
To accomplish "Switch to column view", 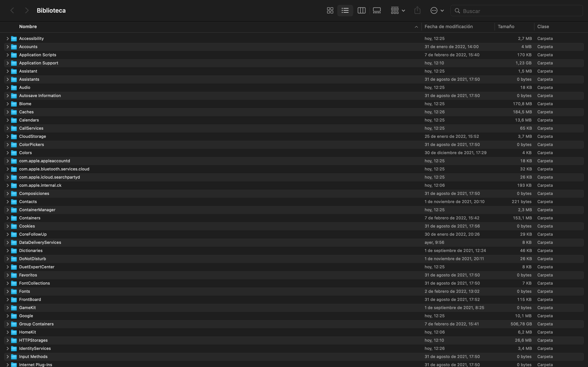I will coord(361,10).
